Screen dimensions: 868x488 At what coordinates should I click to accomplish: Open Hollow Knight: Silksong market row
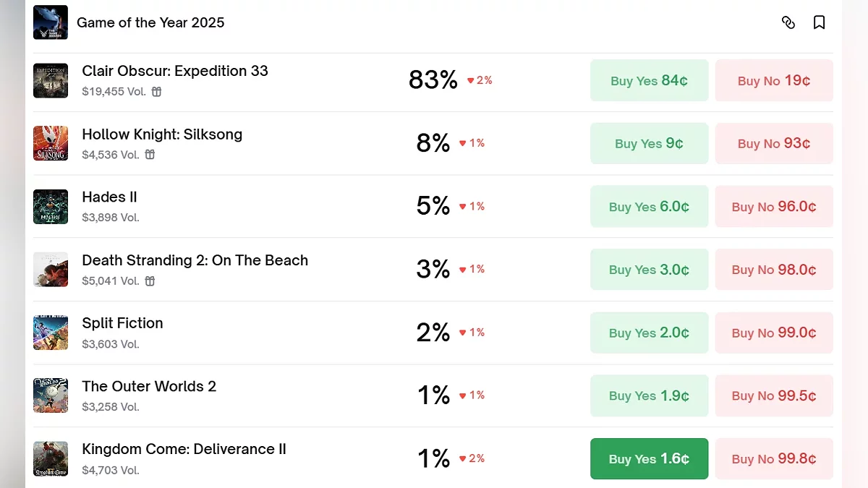pos(162,134)
